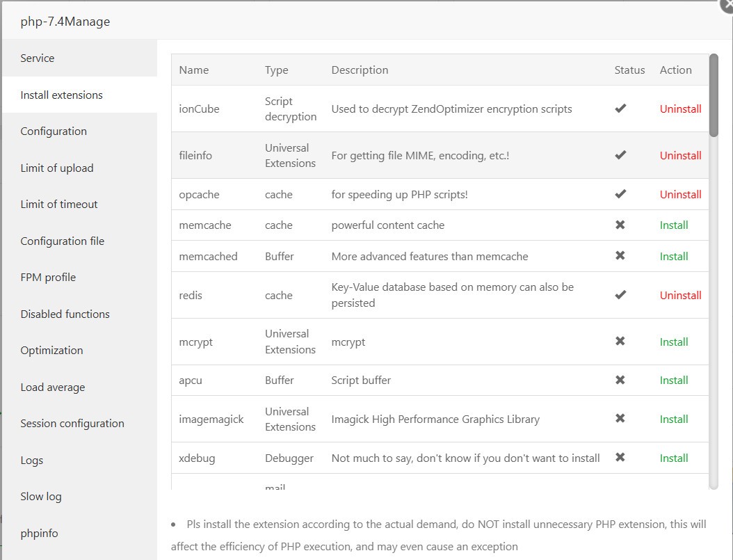The height and width of the screenshot is (560, 733).
Task: Open the Disabled functions section
Action: coord(65,314)
